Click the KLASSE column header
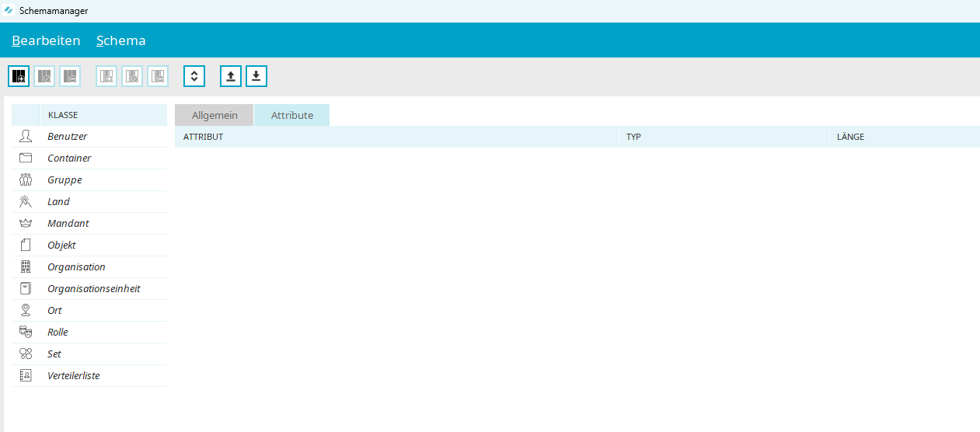The width and height of the screenshot is (980, 432). (63, 115)
